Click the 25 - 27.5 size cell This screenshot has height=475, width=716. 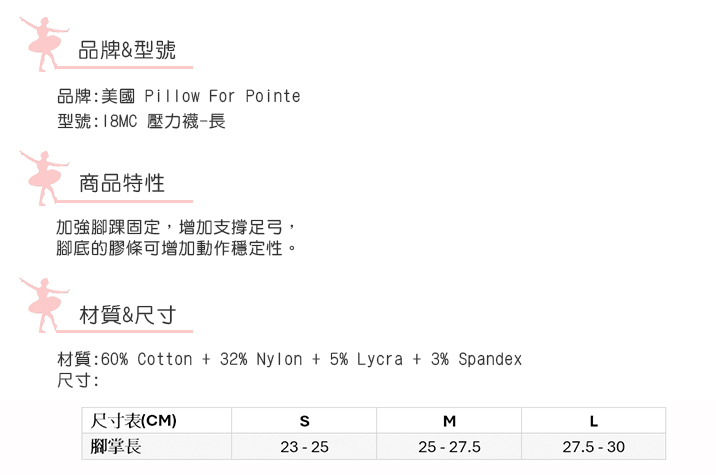pos(449,447)
